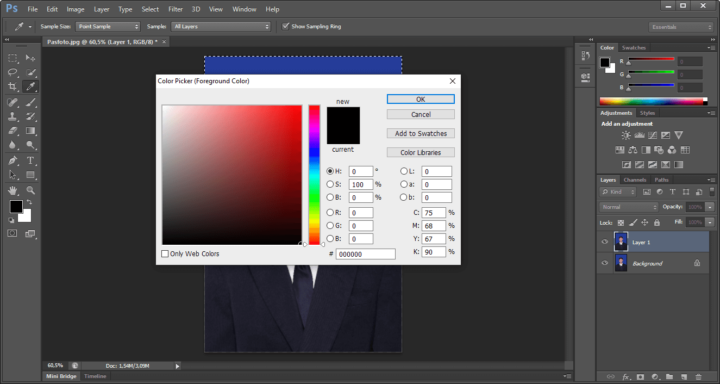
Task: Select the Path Selection tool
Action: (x=13, y=175)
